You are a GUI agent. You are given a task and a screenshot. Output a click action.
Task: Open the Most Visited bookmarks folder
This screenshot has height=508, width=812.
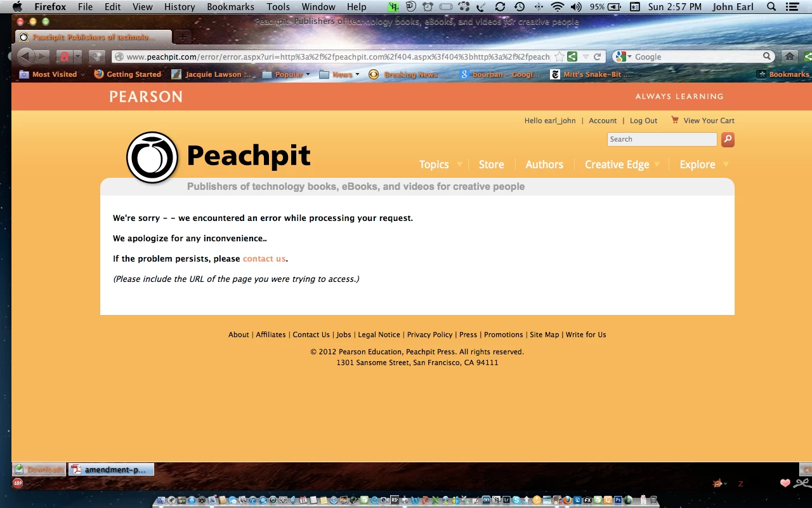pyautogui.click(x=52, y=74)
